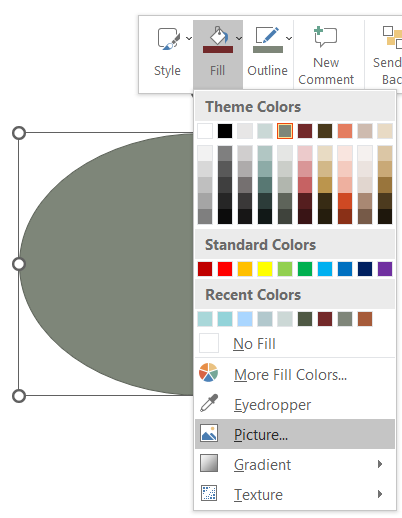Pick standard red color swatch

coord(225,269)
